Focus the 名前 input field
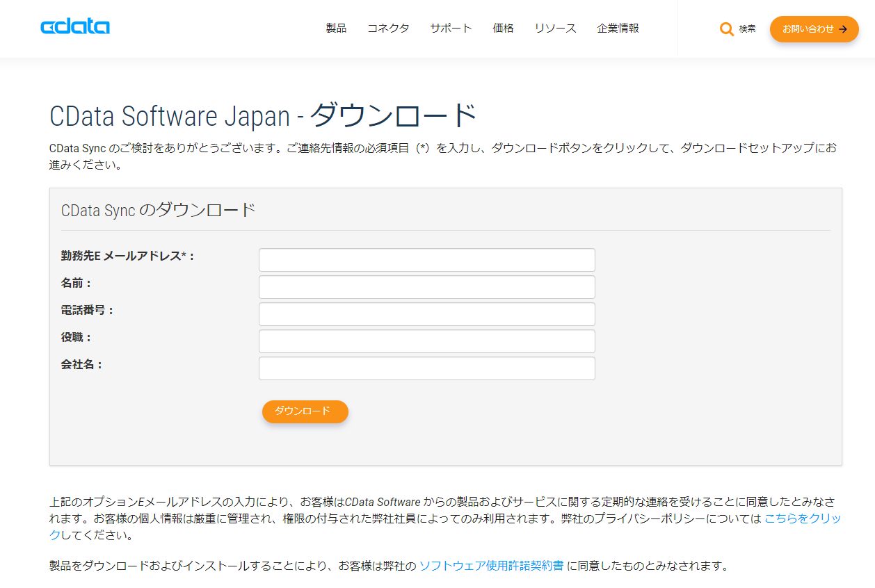Viewport: 875px width, 588px height. (427, 287)
